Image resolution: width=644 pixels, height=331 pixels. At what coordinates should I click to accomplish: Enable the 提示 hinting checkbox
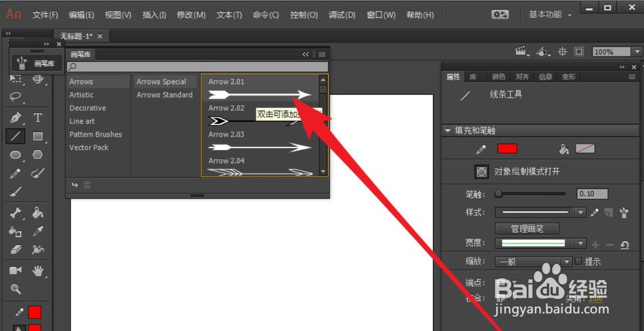(x=578, y=261)
